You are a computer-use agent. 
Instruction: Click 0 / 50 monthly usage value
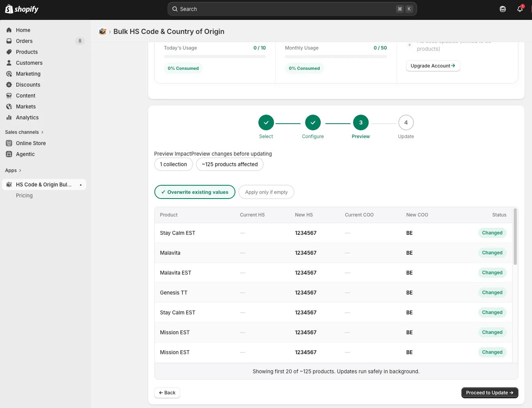[380, 48]
